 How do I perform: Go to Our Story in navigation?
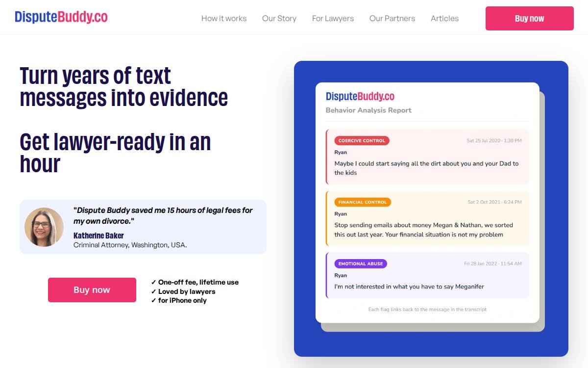coord(279,19)
